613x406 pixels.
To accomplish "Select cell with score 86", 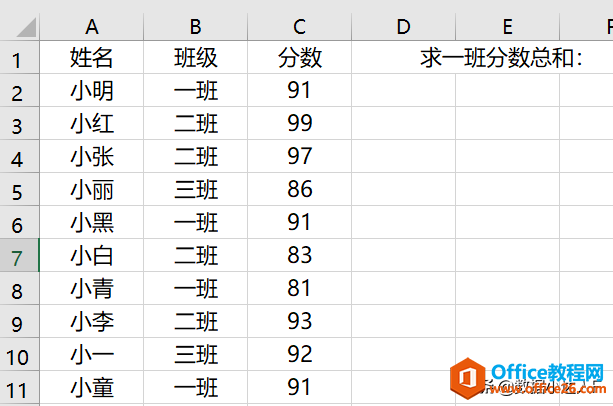I will [299, 189].
